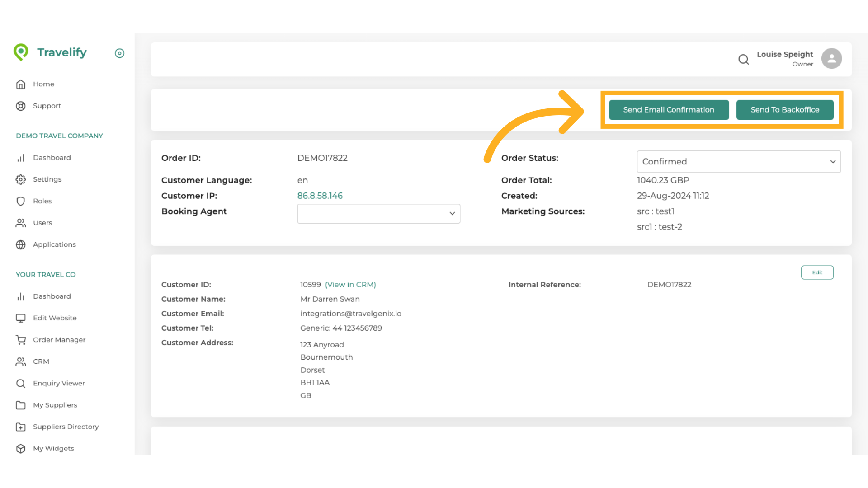The image size is (868, 488).
Task: Select the Roles shield icon
Action: point(21,201)
